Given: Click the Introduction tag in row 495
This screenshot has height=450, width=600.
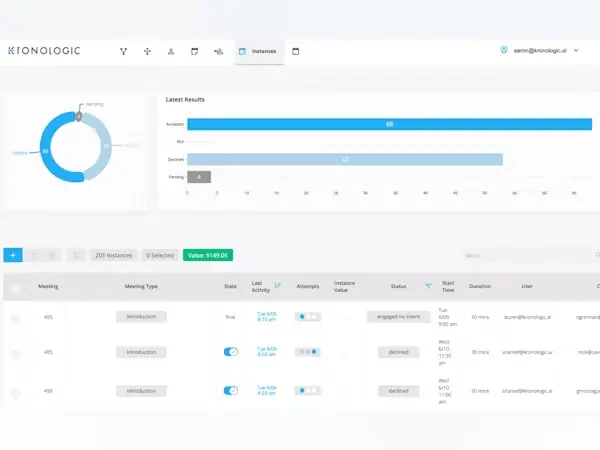Looking at the screenshot, I should [x=141, y=317].
